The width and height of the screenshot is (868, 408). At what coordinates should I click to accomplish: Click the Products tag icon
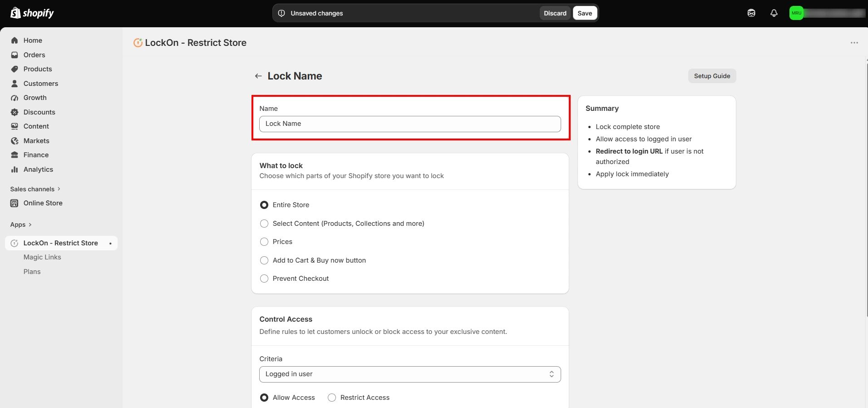(x=15, y=69)
